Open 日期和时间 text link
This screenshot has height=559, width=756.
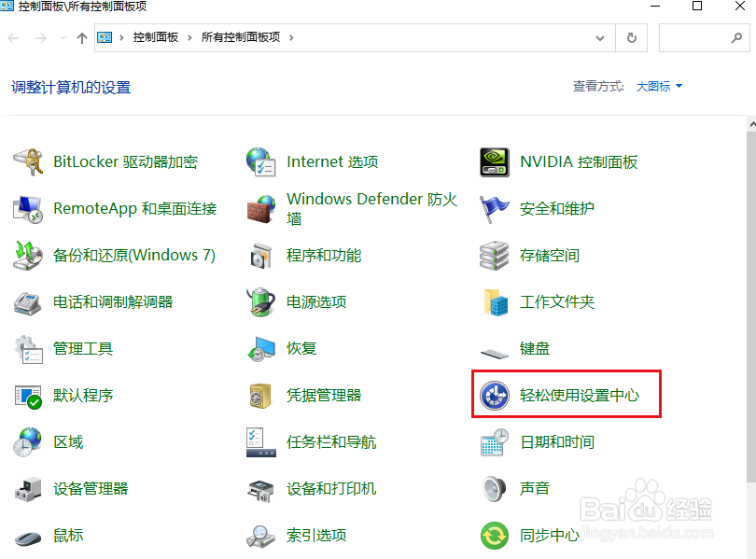557,442
